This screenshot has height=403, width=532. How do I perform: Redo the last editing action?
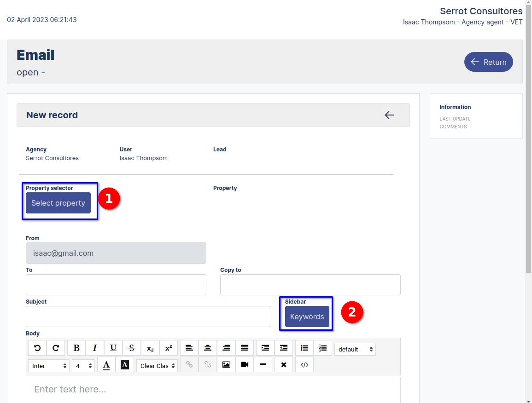coord(56,348)
